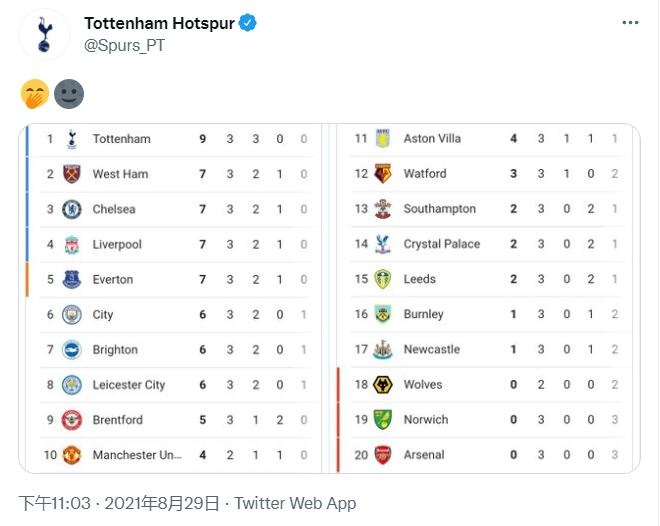Screen dimensions: 660x526
Task: Click the Norwich club crest
Action: click(x=383, y=420)
